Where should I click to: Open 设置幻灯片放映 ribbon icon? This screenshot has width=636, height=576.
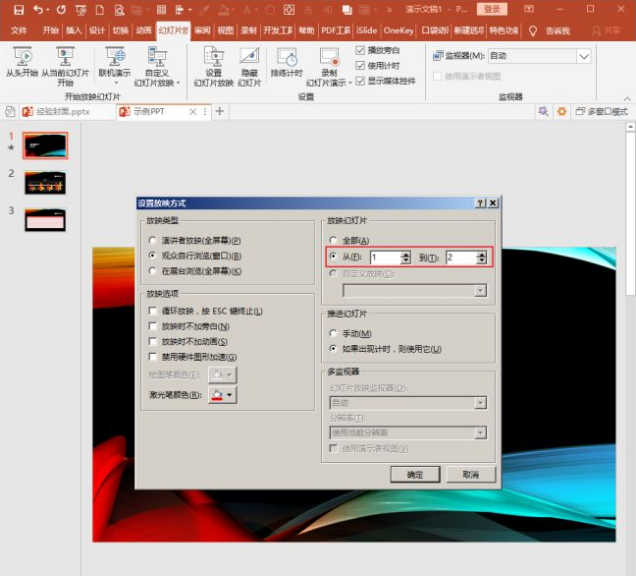coord(213,57)
